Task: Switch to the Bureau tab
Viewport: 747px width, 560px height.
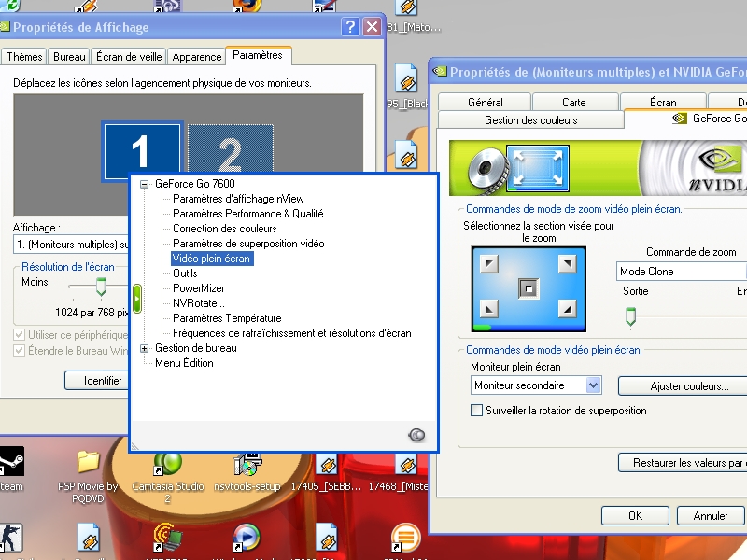Action: [x=69, y=57]
